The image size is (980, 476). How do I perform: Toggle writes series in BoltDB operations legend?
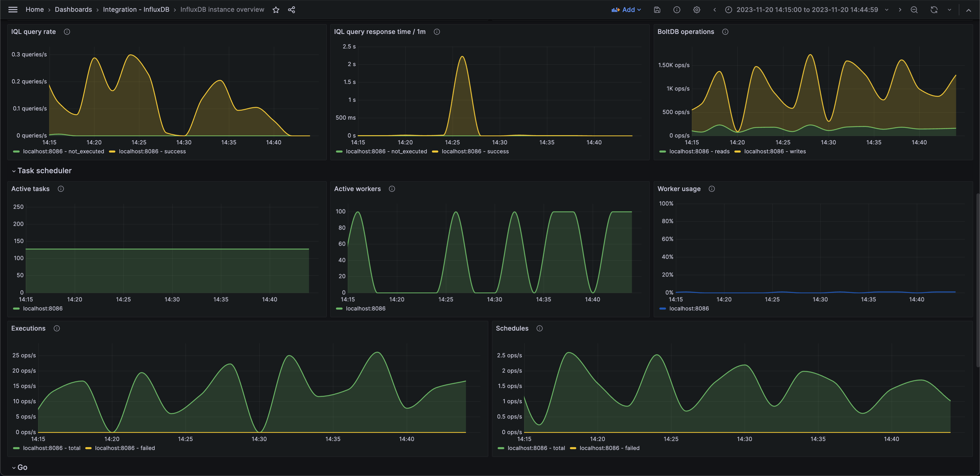click(x=775, y=151)
